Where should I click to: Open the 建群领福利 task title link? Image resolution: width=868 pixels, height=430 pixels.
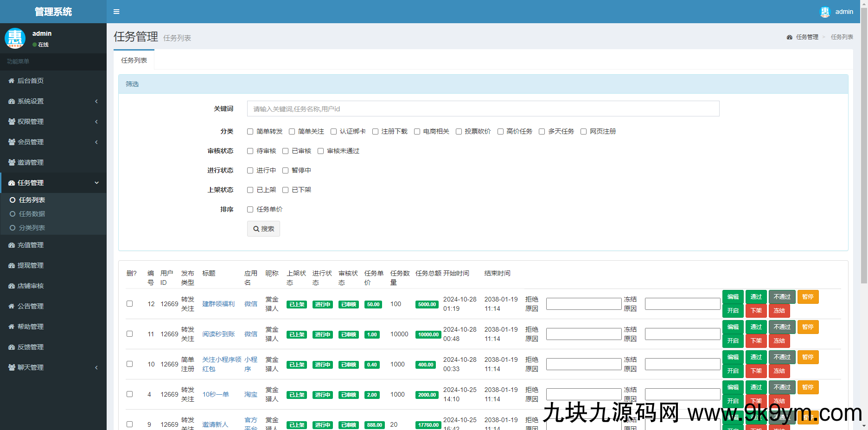point(218,304)
